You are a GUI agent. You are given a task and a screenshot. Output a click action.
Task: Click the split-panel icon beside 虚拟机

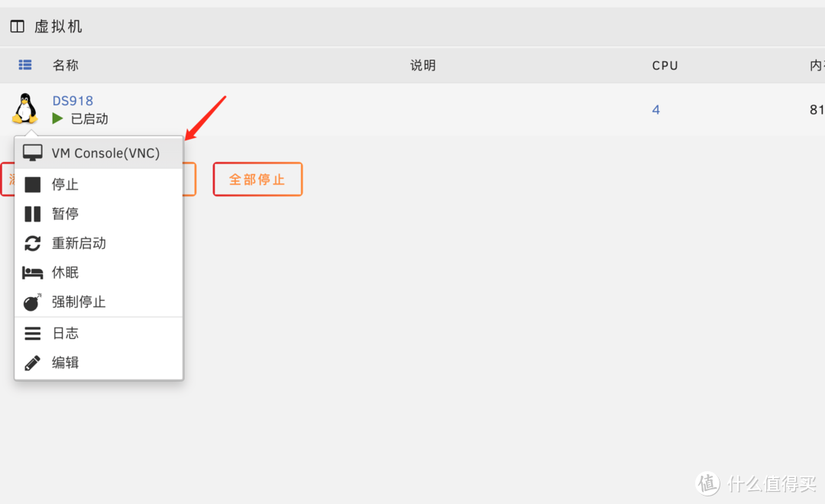pos(17,25)
